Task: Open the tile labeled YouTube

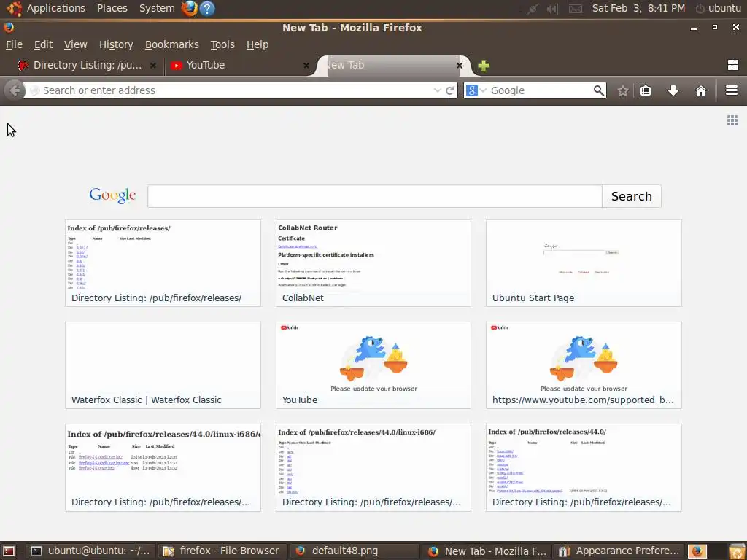Action: (x=373, y=365)
